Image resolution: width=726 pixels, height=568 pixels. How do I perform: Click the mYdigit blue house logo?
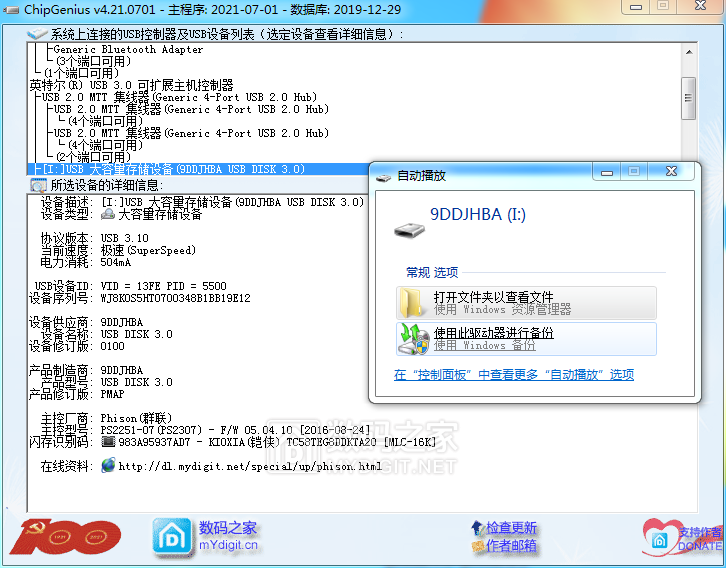pos(172,537)
